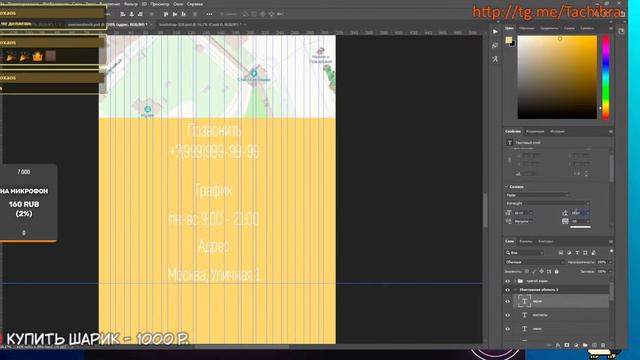Image resolution: width=640 pixels, height=360 pixels.
Task: Filter layers by smart objects icon
Action: point(593,253)
